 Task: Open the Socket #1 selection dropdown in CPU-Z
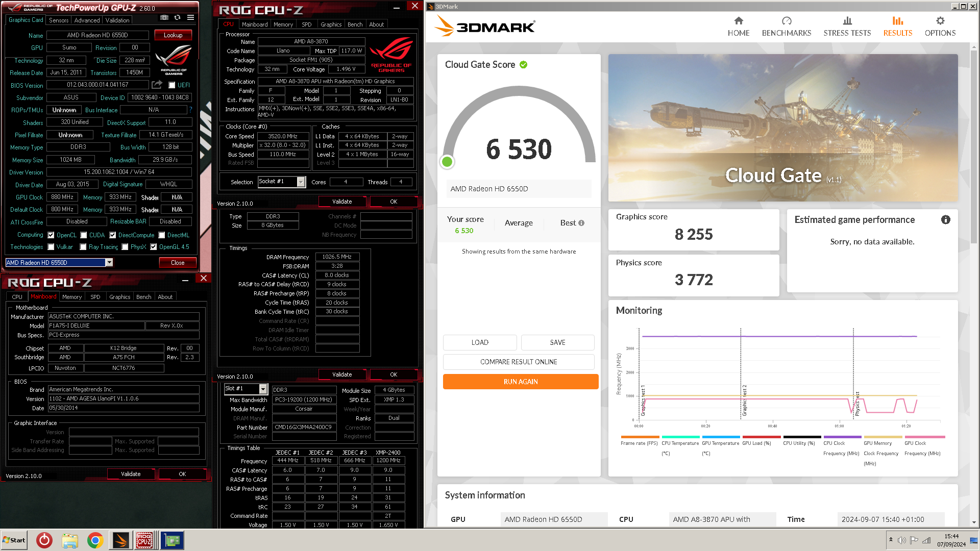(x=301, y=182)
